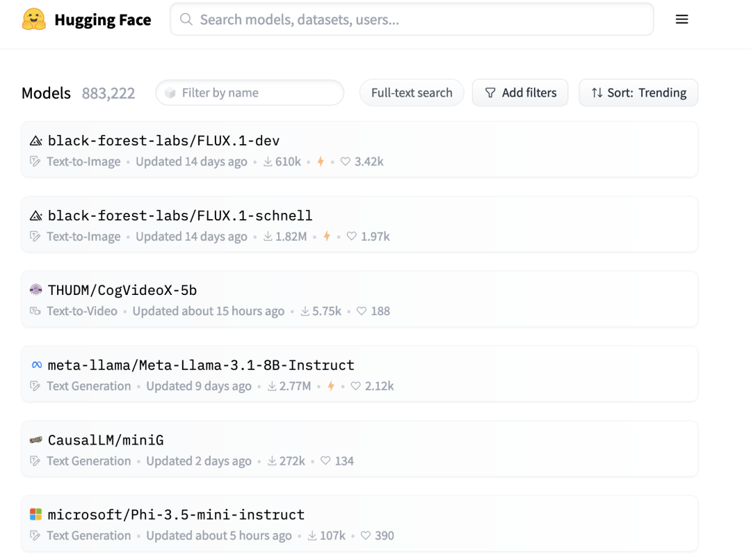
Task: Click the 390 likes count on Phi-3.5-mini-instruct
Action: click(385, 536)
